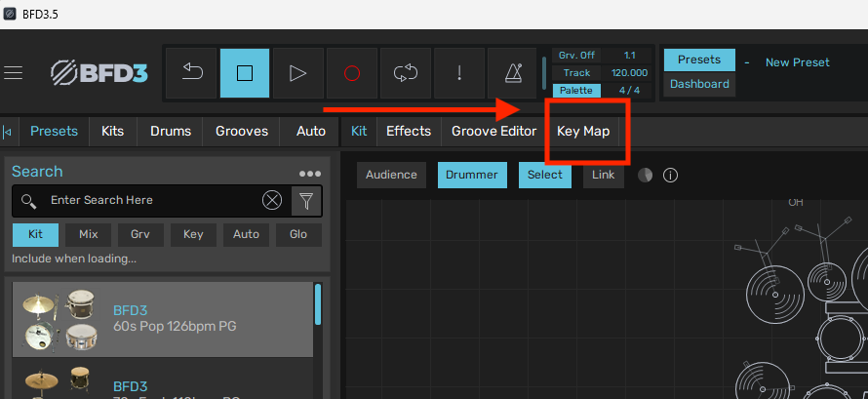Open the Search panel three-dots menu
Screen dimensions: 868x399
click(x=309, y=174)
